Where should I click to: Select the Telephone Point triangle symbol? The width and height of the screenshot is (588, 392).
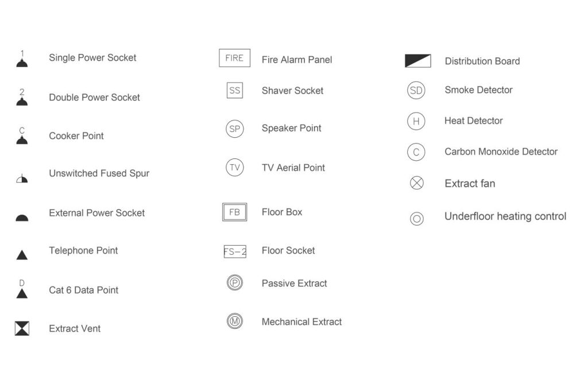[x=22, y=255]
